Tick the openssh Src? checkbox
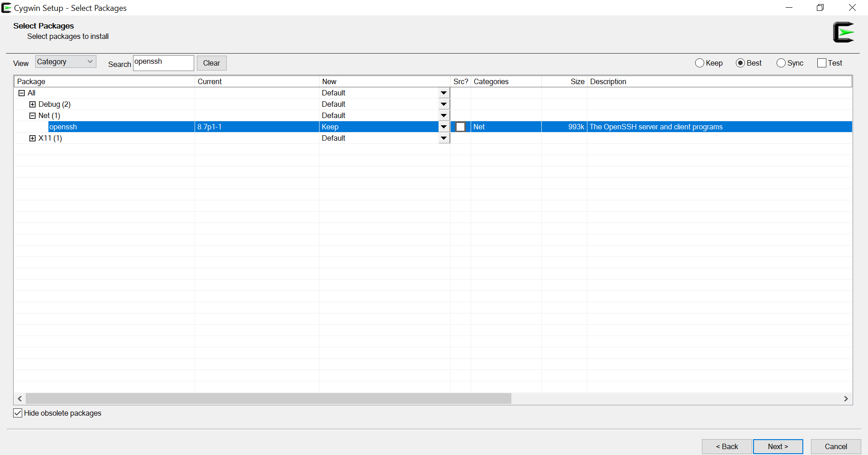This screenshot has width=868, height=455. click(460, 127)
